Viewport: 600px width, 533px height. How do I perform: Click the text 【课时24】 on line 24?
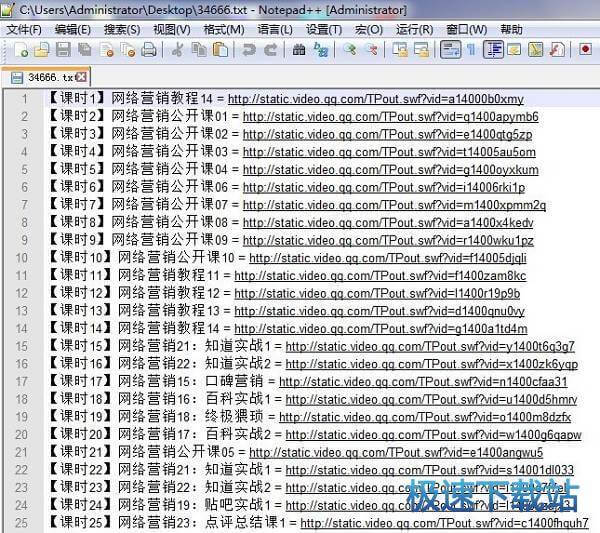click(81, 505)
